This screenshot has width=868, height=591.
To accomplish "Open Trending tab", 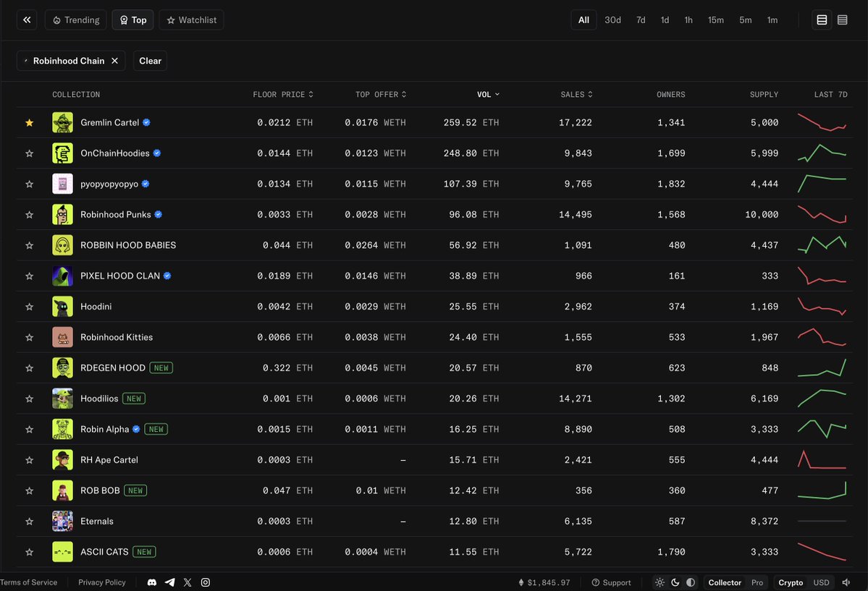I will (76, 20).
